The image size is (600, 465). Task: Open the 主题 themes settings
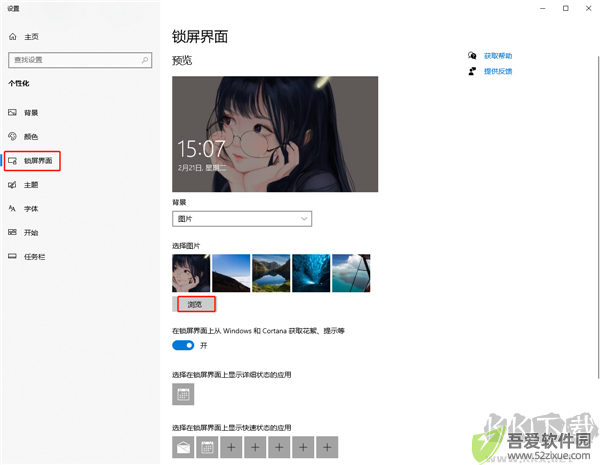23,185
